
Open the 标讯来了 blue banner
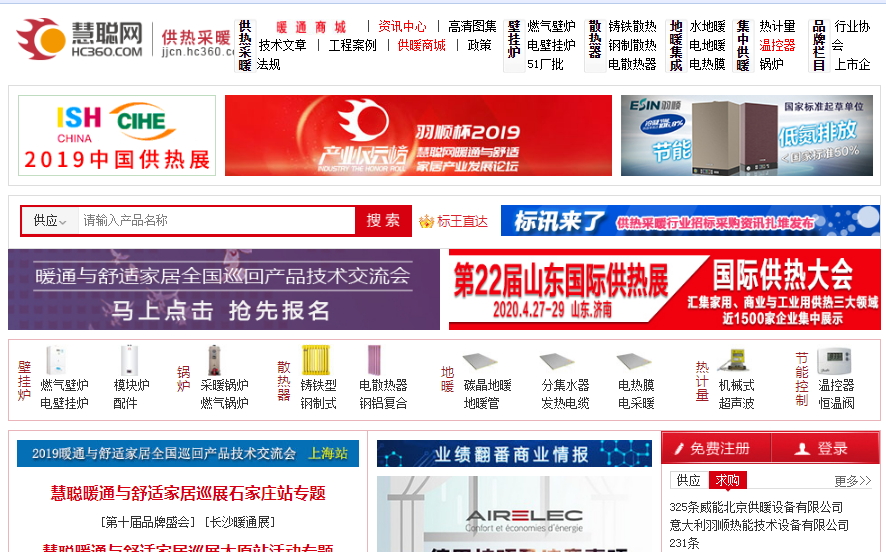click(x=690, y=220)
